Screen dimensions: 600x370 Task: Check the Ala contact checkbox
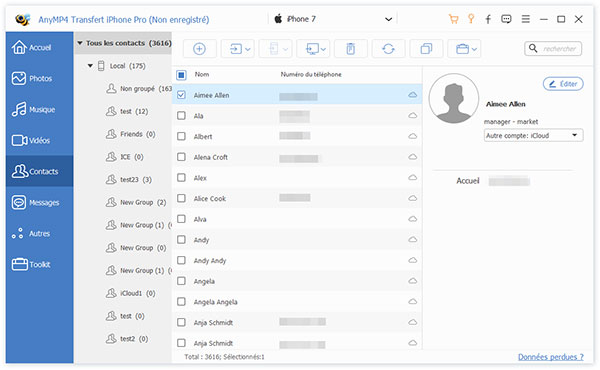[181, 116]
